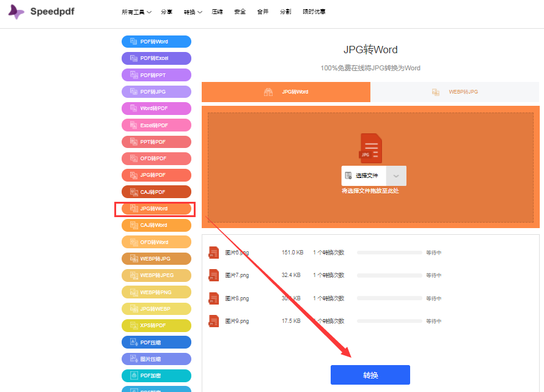The width and height of the screenshot is (544, 392).
Task: Switch to the JPG转Word tab
Action: click(286, 92)
